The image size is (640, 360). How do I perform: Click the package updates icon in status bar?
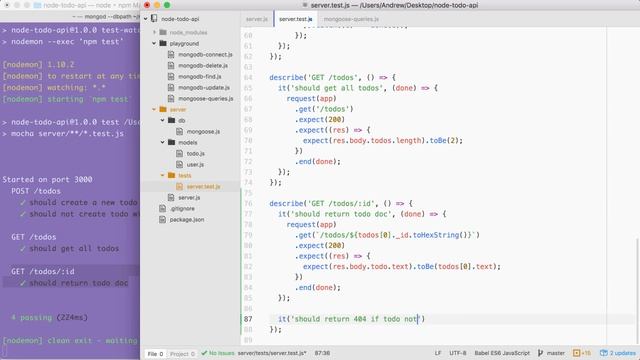click(604, 353)
